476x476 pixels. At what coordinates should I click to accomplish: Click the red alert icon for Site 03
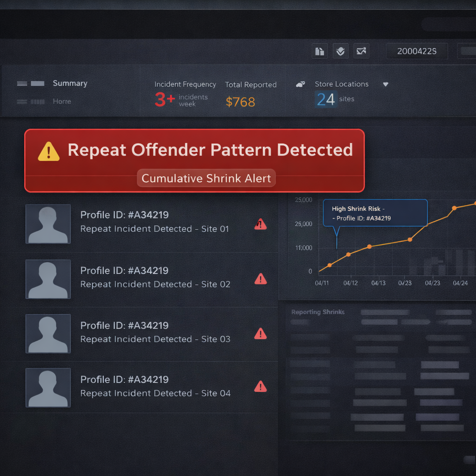pos(261,333)
